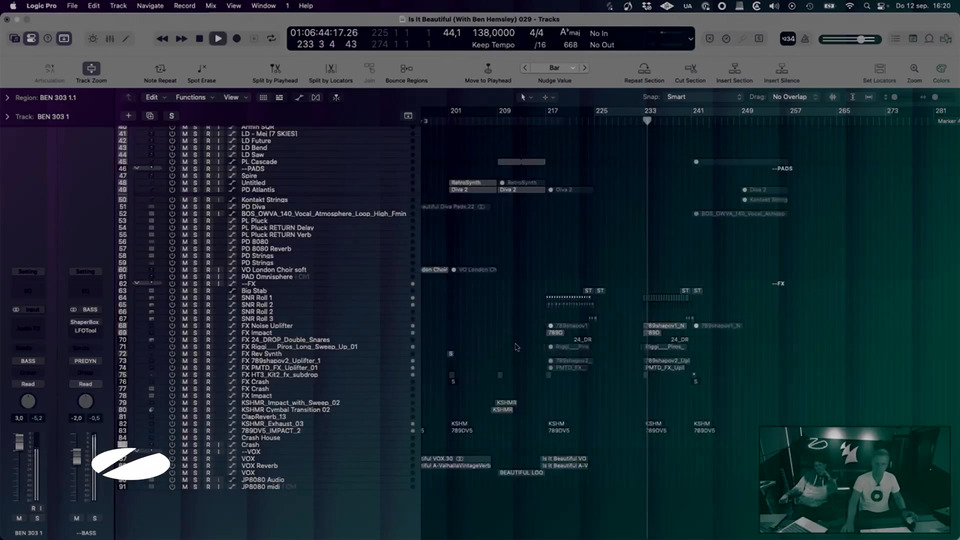
Task: Click the BEN 303 1 channel fader
Action: 19,441
